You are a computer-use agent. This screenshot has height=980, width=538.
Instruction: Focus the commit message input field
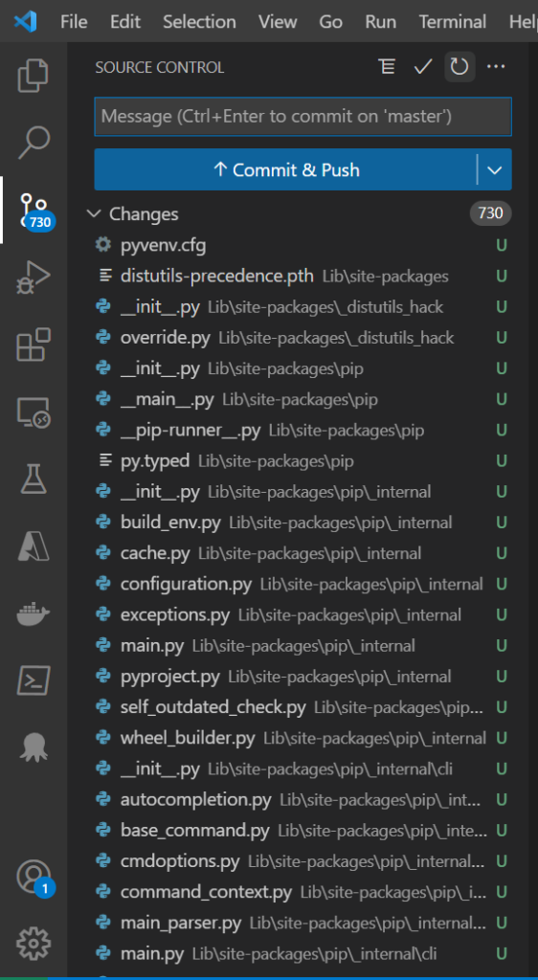tap(303, 116)
